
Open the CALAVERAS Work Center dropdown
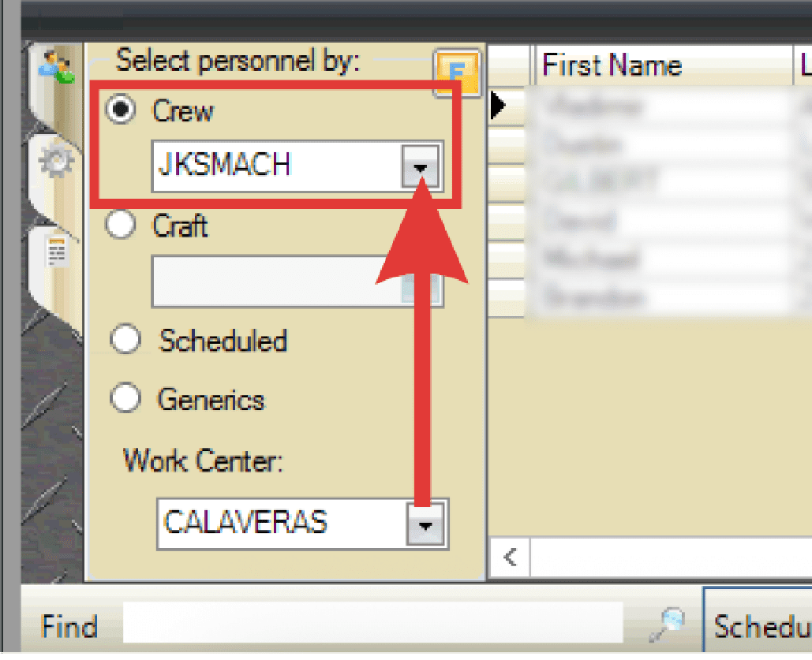[427, 524]
